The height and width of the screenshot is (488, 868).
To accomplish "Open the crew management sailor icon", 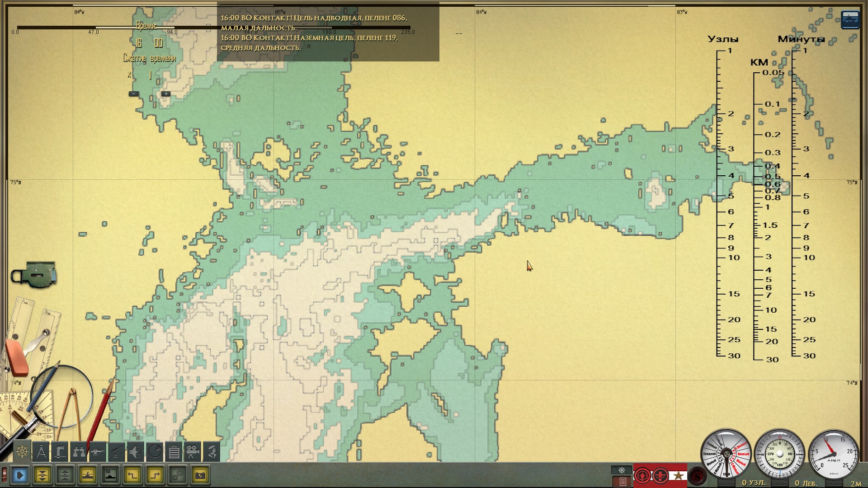I will [x=212, y=451].
